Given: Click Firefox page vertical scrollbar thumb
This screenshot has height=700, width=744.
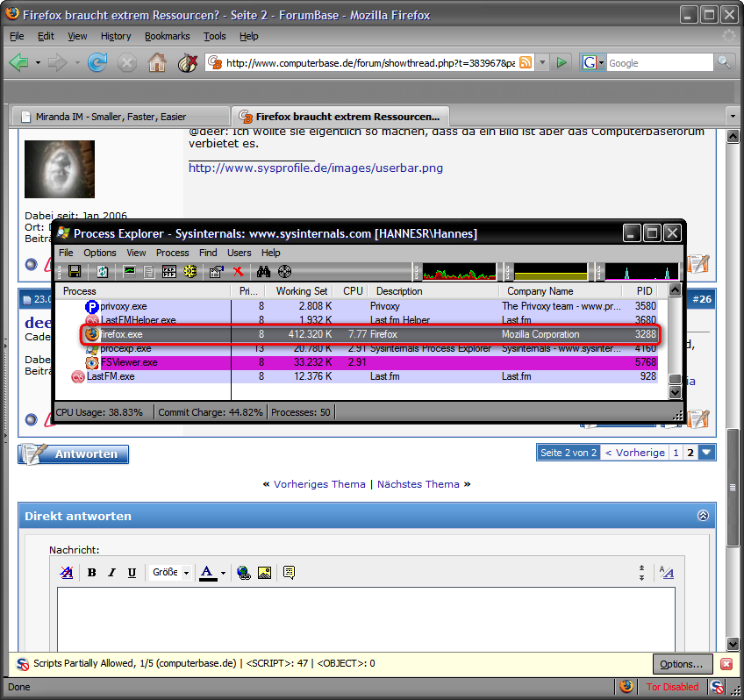Looking at the screenshot, I should [733, 488].
